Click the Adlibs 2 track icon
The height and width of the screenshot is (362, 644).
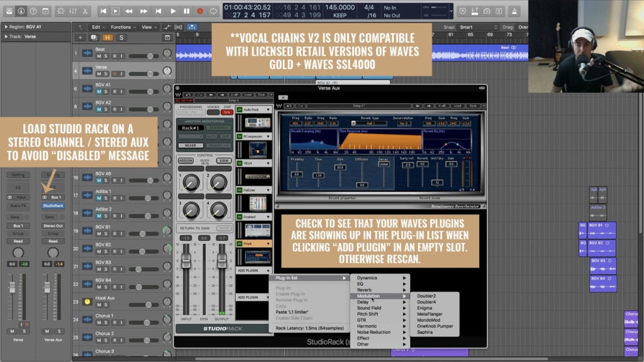pyautogui.click(x=87, y=212)
